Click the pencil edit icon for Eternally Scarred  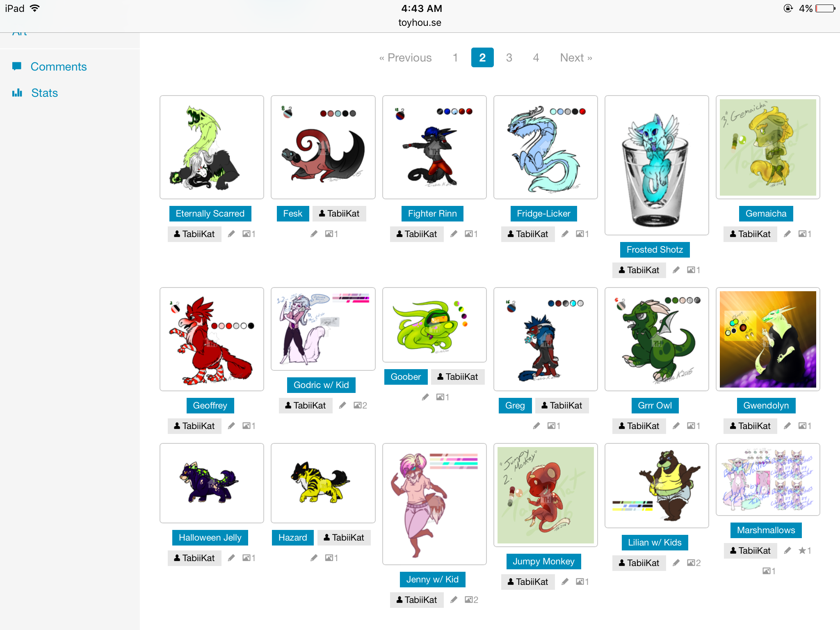(231, 234)
